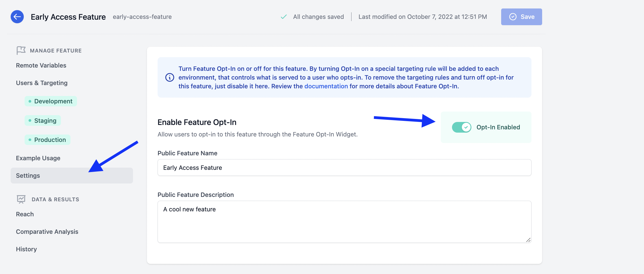The image size is (644, 274).
Task: Click the green status dot beside Development
Action: [x=30, y=101]
